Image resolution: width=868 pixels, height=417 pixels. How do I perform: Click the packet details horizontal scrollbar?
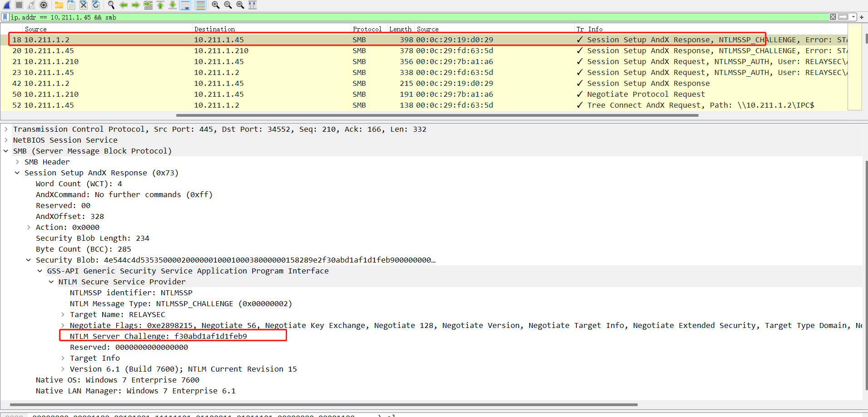pos(324,404)
